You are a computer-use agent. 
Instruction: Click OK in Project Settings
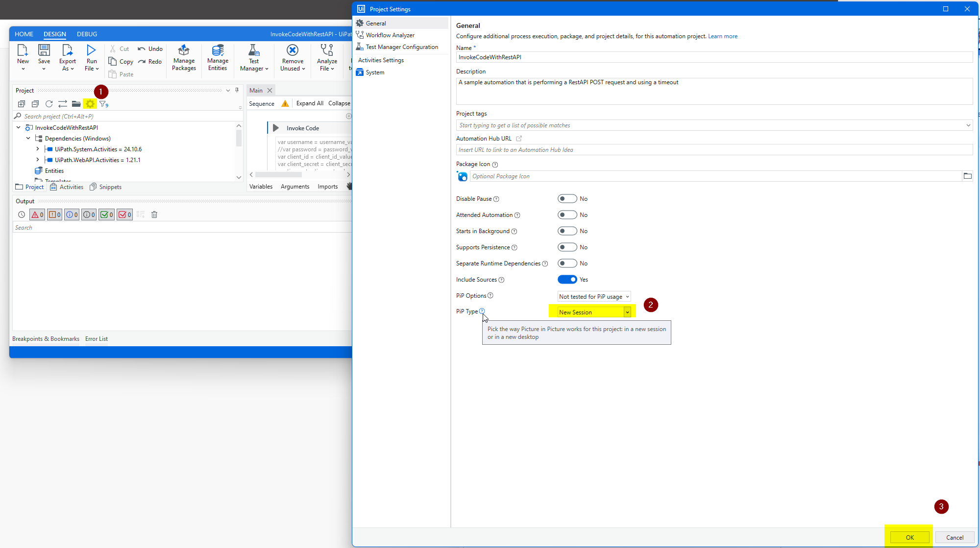click(x=909, y=537)
